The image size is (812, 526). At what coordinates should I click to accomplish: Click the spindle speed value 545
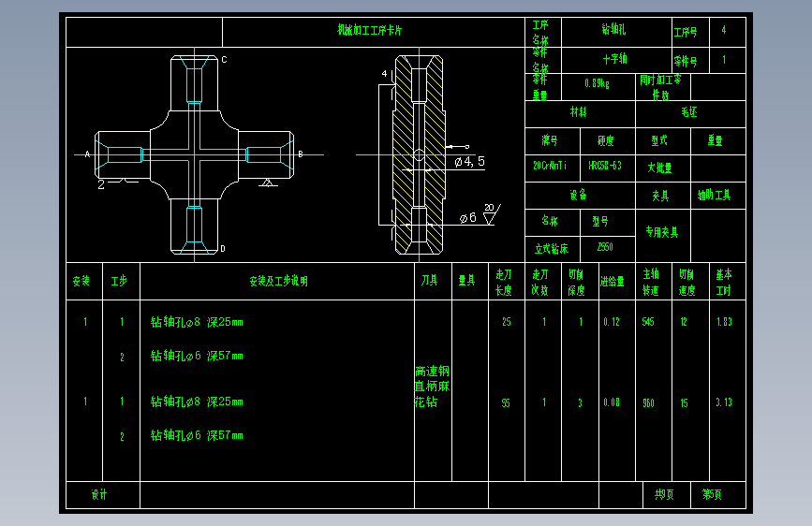click(648, 322)
